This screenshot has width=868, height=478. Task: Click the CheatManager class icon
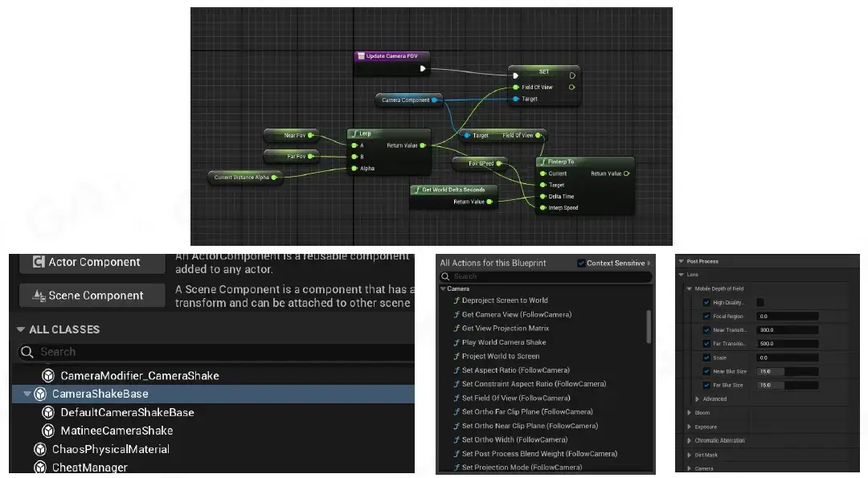pyautogui.click(x=39, y=468)
